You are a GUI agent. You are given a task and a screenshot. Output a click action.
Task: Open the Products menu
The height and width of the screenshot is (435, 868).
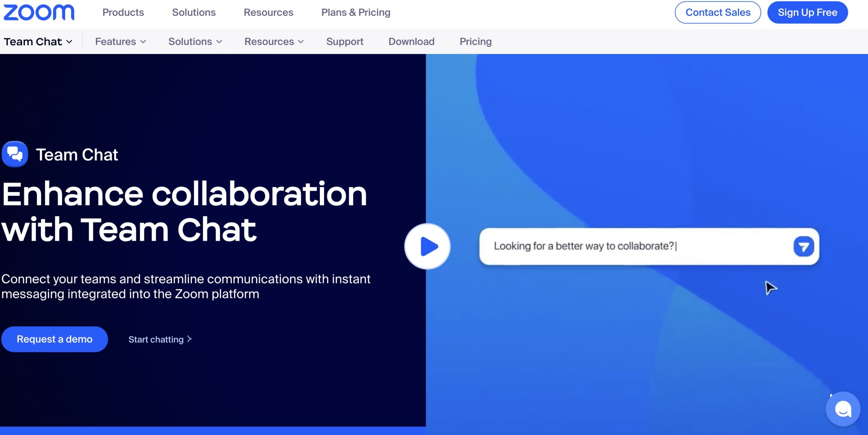pos(123,13)
